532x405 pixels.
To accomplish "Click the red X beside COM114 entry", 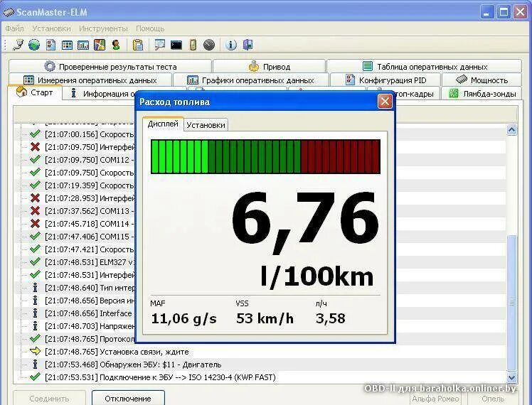I will pyautogui.click(x=35, y=224).
